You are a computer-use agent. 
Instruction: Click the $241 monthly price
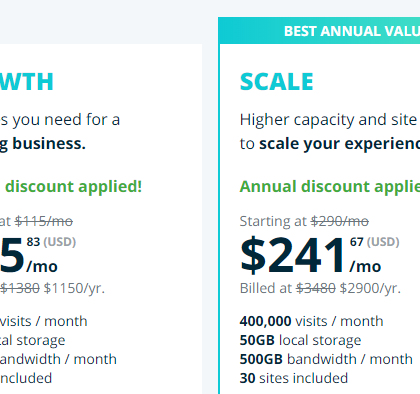(x=292, y=255)
